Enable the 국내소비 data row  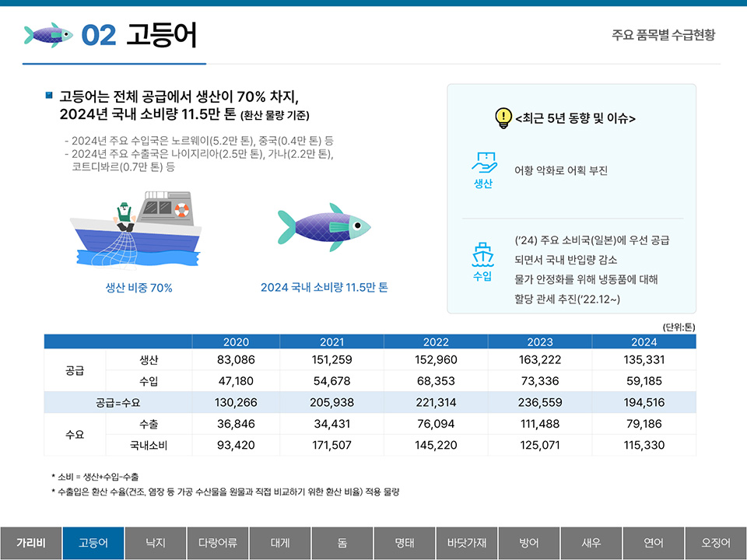coord(150,445)
